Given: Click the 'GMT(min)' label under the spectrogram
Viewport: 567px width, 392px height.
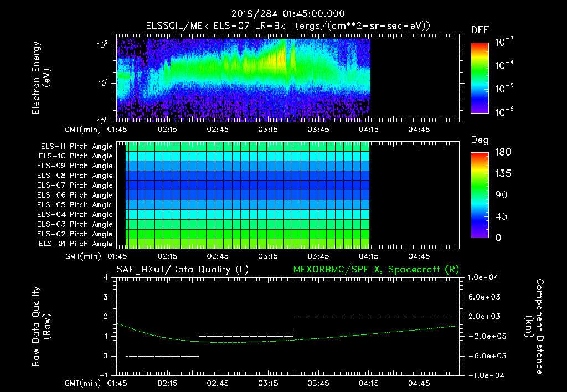Looking at the screenshot, I should 83,130.
